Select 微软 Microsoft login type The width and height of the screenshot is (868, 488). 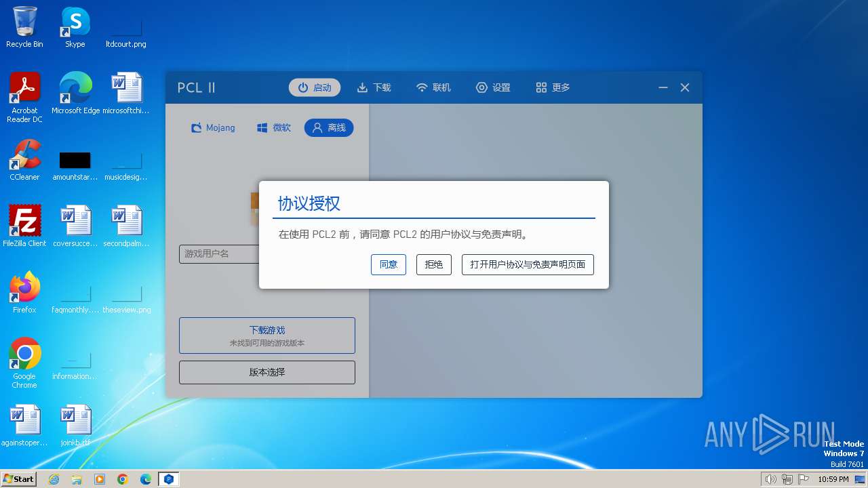pyautogui.click(x=274, y=127)
